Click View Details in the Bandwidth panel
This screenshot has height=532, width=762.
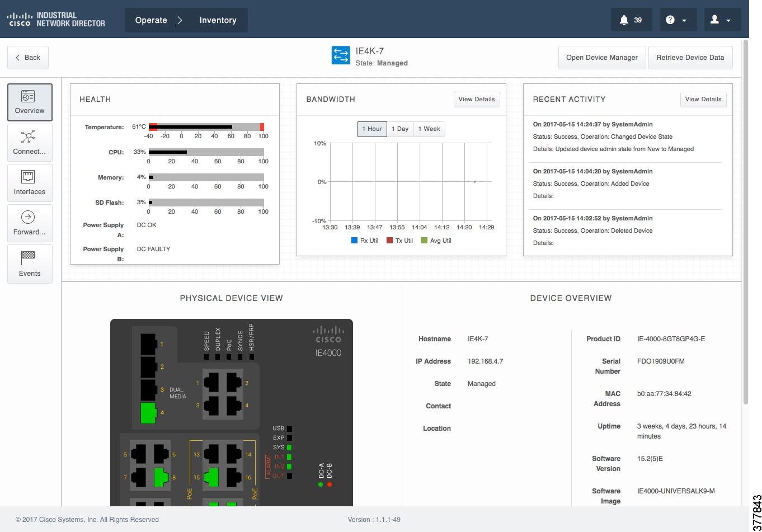tap(477, 99)
